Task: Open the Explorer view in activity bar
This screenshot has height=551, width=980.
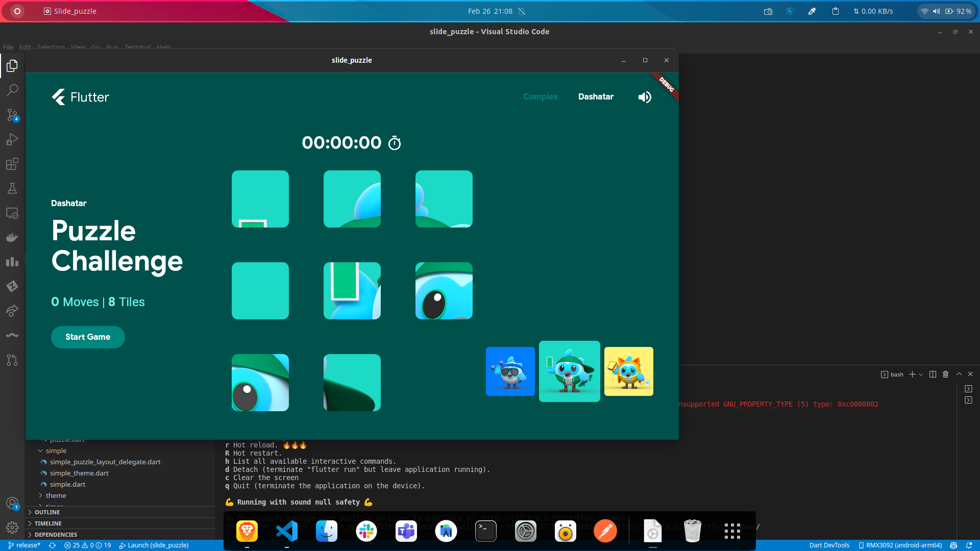Action: [12, 66]
